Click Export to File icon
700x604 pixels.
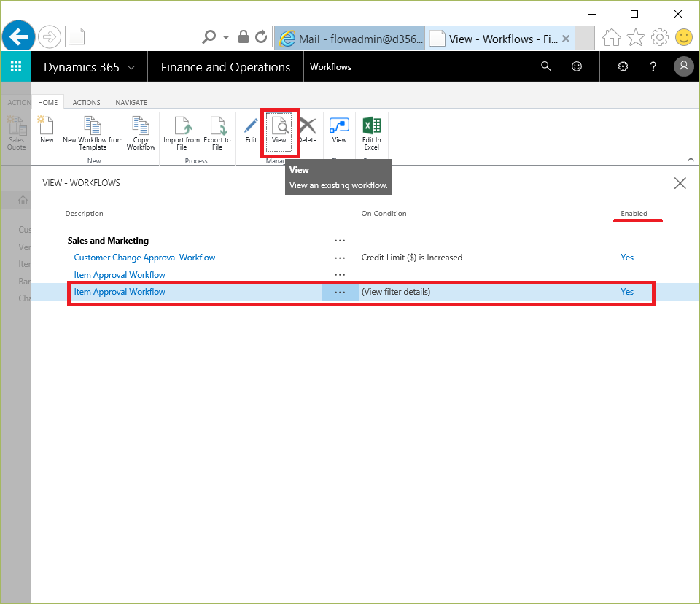point(217,131)
